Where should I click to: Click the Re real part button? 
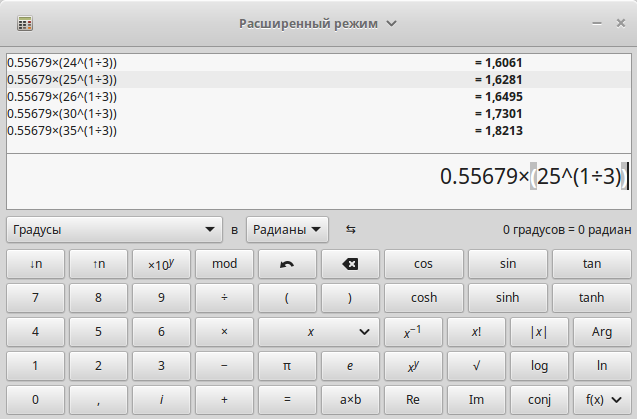[x=413, y=400]
